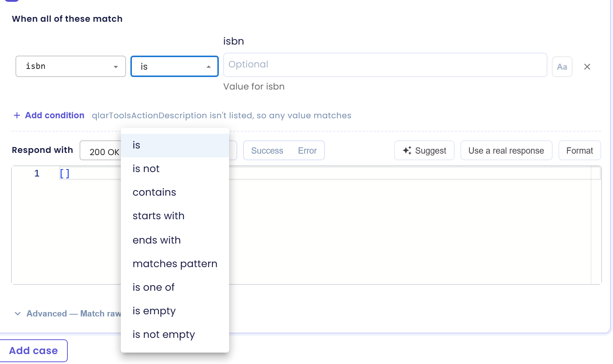This screenshot has width=613, height=364.
Task: Click the Add condition link
Action: pos(55,115)
